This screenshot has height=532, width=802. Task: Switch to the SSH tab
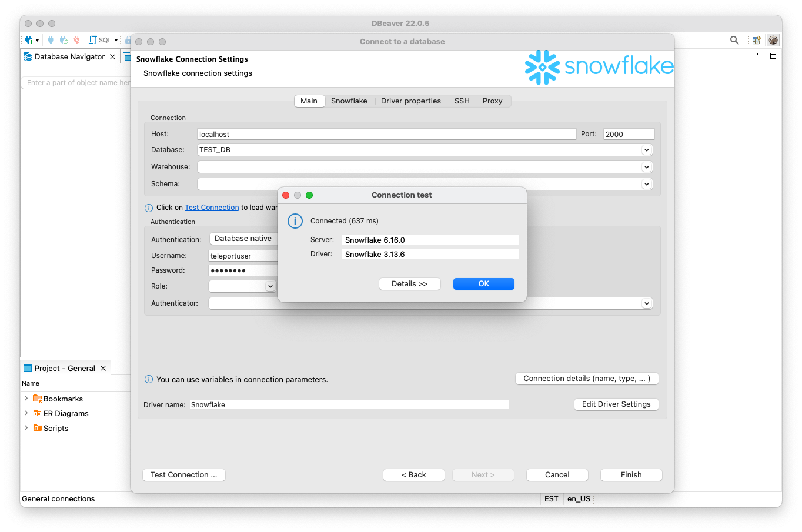pyautogui.click(x=462, y=101)
